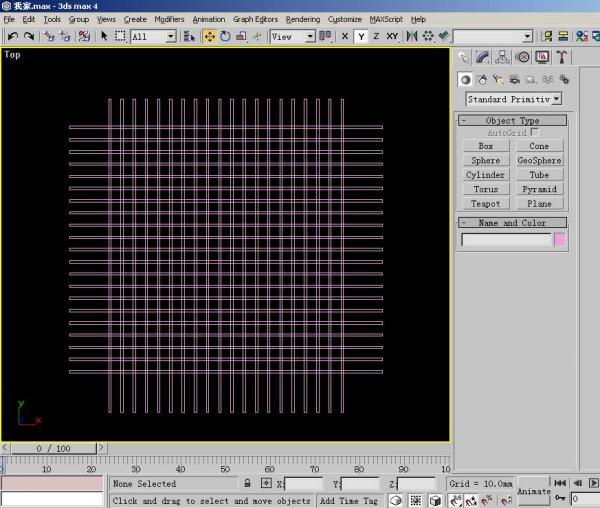Viewport: 600px width, 508px height.
Task: Restrict movement to the Z axis
Action: tap(376, 36)
